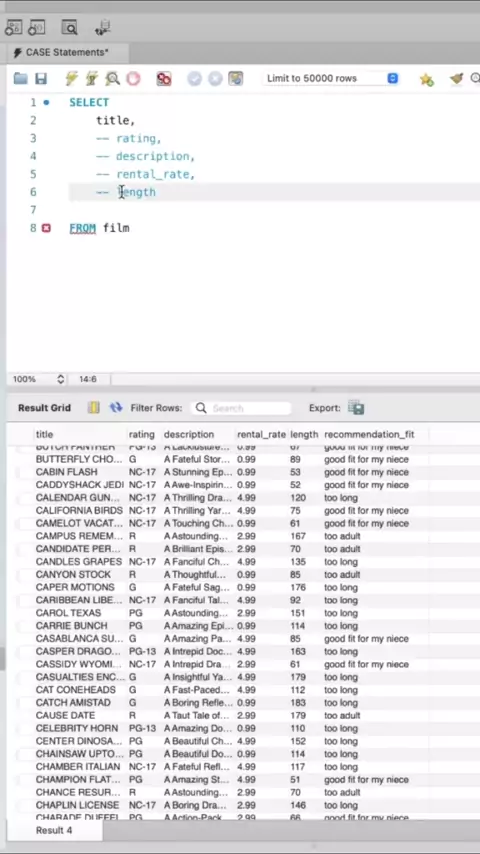
Task: Run Explain plan magnifier lightning icon
Action: pyautogui.click(x=112, y=78)
